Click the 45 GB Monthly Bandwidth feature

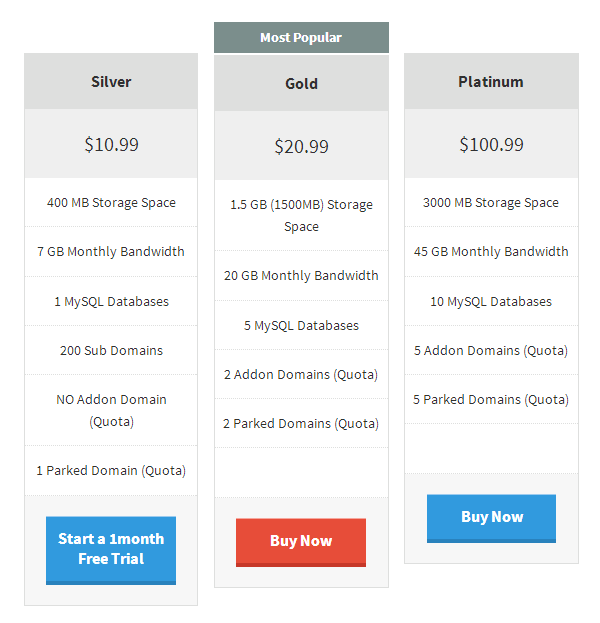click(x=491, y=252)
